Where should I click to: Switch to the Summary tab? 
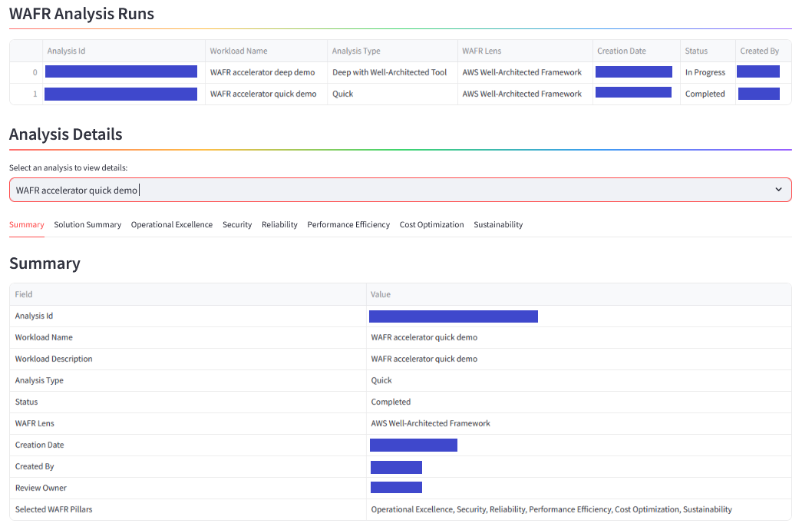[x=26, y=224]
